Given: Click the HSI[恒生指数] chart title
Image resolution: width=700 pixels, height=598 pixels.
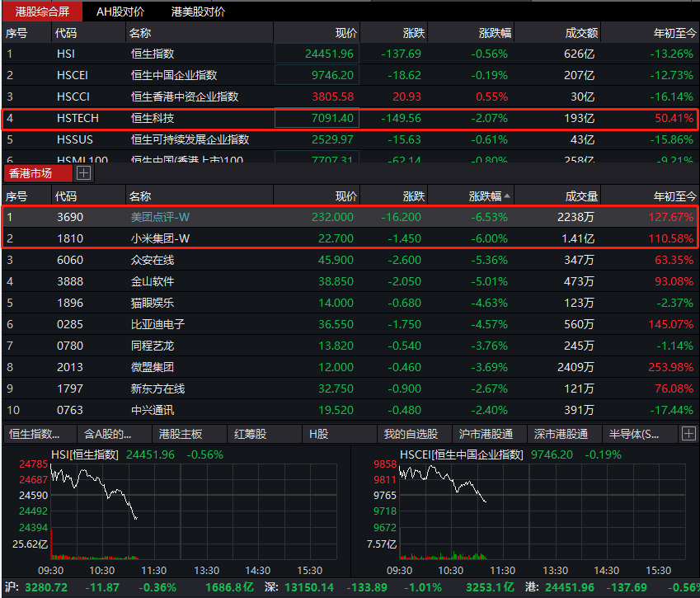Looking at the screenshot, I should 85,454.
